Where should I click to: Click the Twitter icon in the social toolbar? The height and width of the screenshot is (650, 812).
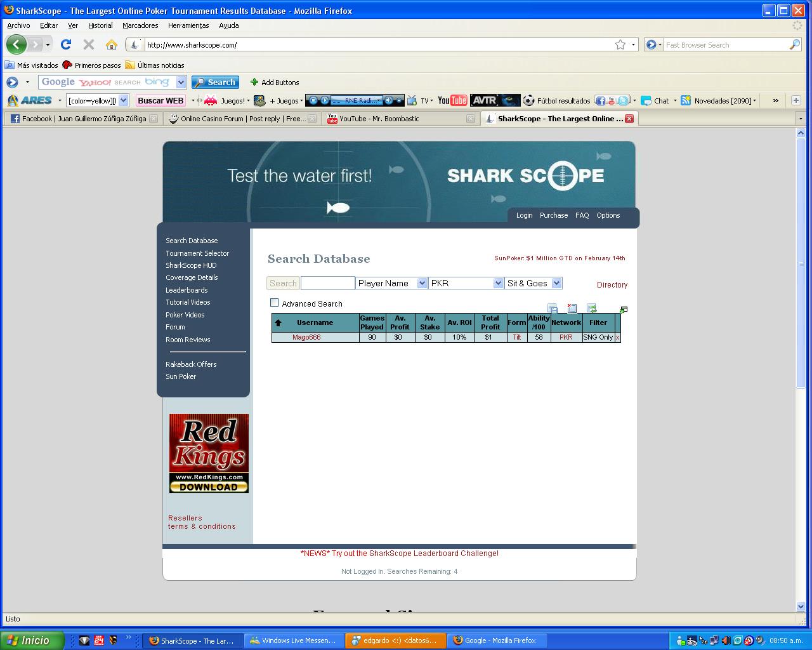click(623, 100)
